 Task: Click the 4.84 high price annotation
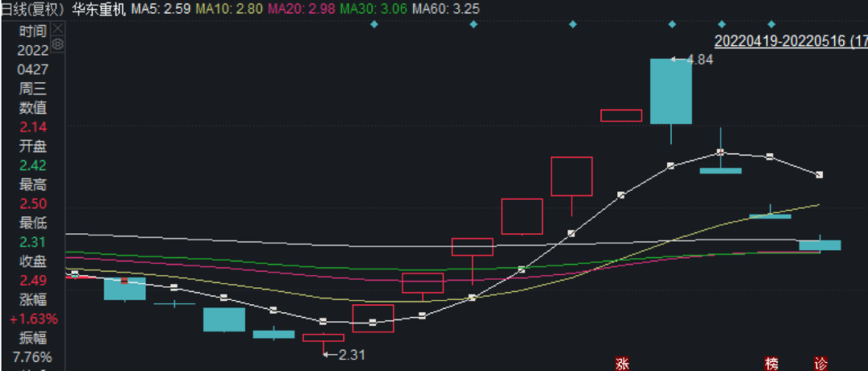(x=699, y=60)
